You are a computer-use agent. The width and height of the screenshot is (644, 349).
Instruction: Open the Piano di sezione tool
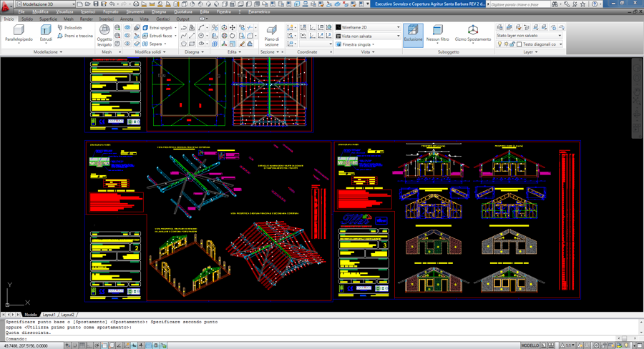(271, 36)
